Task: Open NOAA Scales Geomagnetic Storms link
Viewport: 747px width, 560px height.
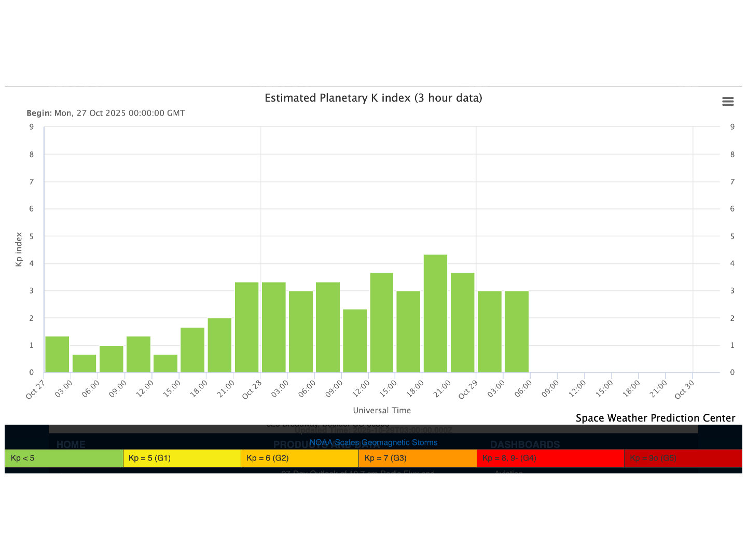Action: pos(374,442)
